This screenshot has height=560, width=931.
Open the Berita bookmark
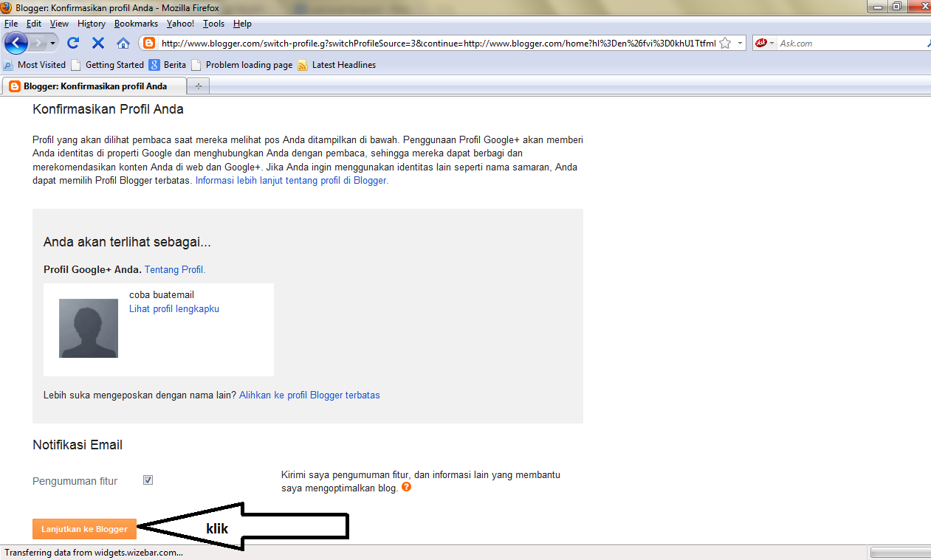coord(168,65)
